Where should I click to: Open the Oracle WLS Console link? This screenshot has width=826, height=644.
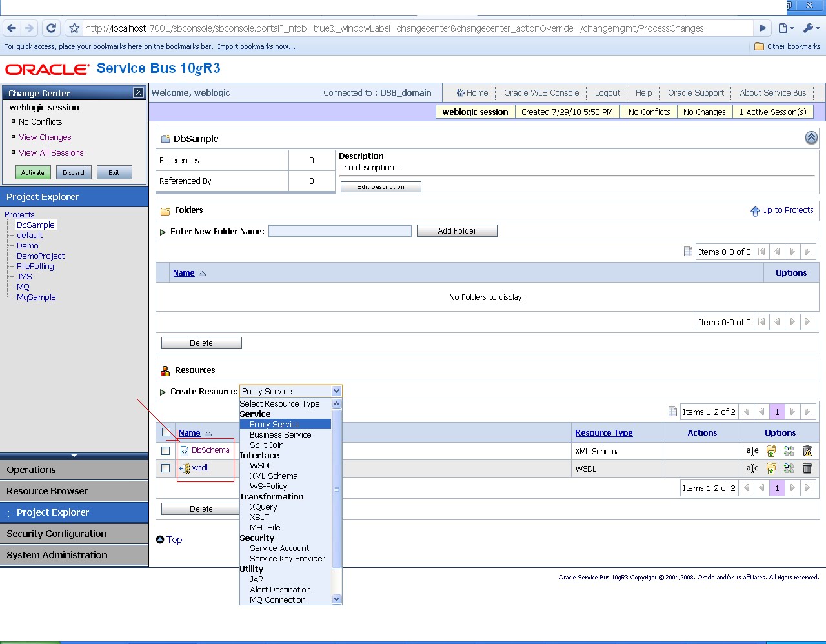tap(541, 93)
